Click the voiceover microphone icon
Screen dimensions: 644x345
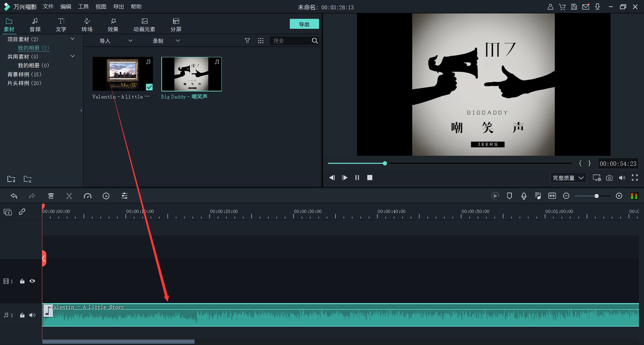pyautogui.click(x=524, y=196)
